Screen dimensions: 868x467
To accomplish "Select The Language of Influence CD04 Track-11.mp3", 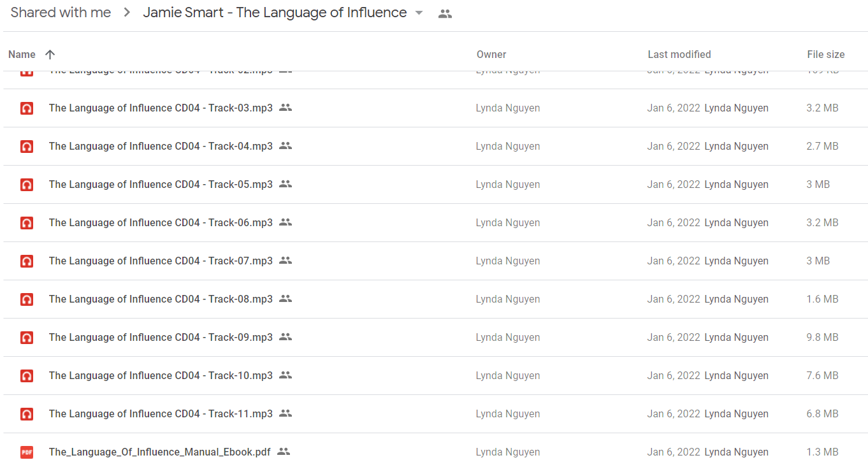I will click(x=435, y=414).
